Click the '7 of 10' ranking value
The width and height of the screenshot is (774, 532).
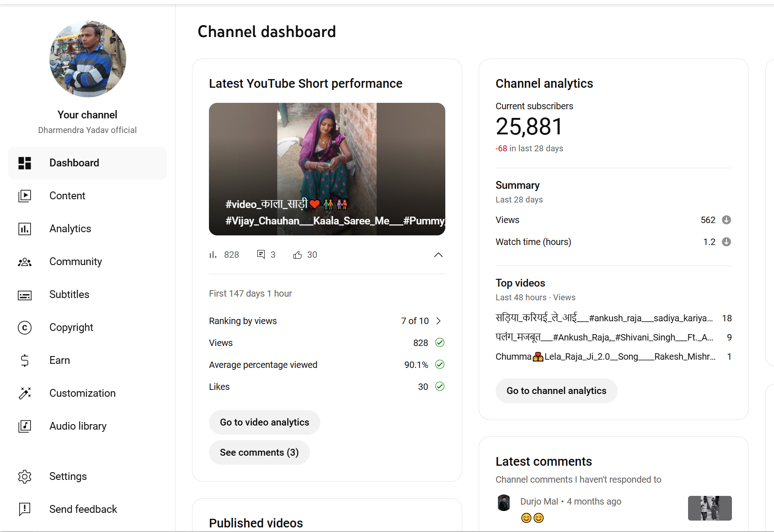pos(415,321)
